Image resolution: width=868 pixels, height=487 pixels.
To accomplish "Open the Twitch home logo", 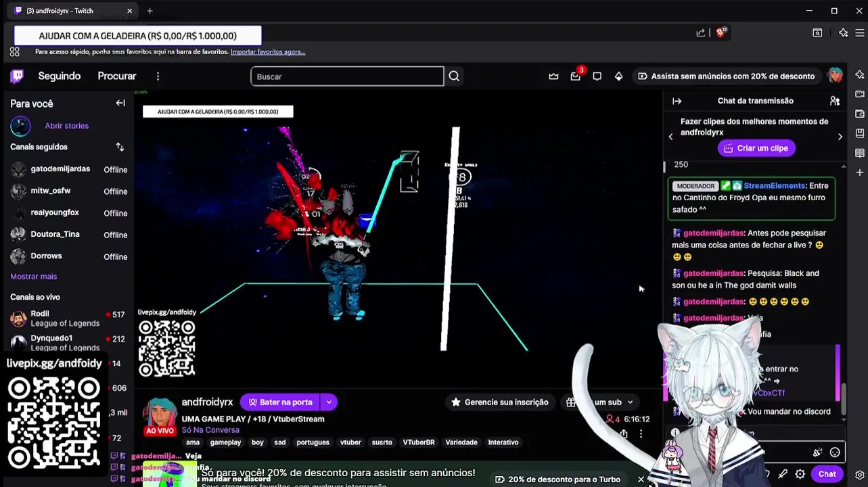I will pyautogui.click(x=17, y=76).
